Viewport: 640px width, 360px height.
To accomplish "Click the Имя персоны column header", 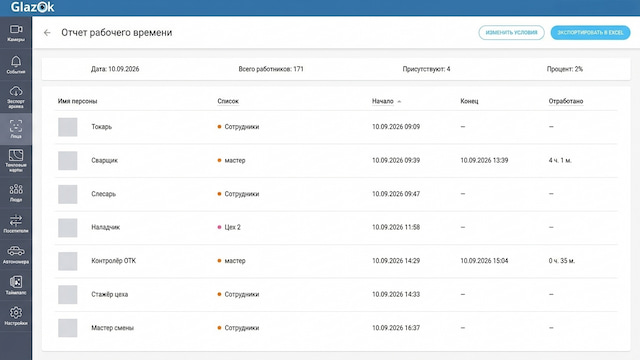I will pos(78,101).
